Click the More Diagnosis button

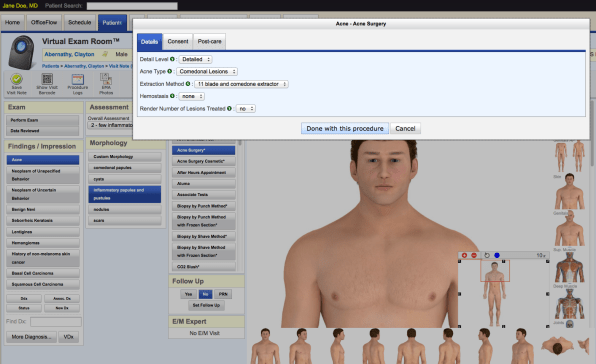pyautogui.click(x=32, y=337)
